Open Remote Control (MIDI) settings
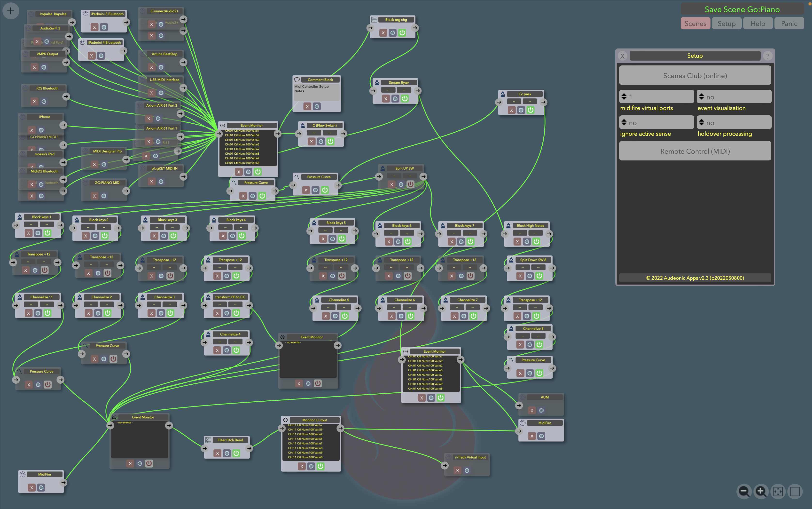Screen dimensions: 812x509 click(x=695, y=151)
